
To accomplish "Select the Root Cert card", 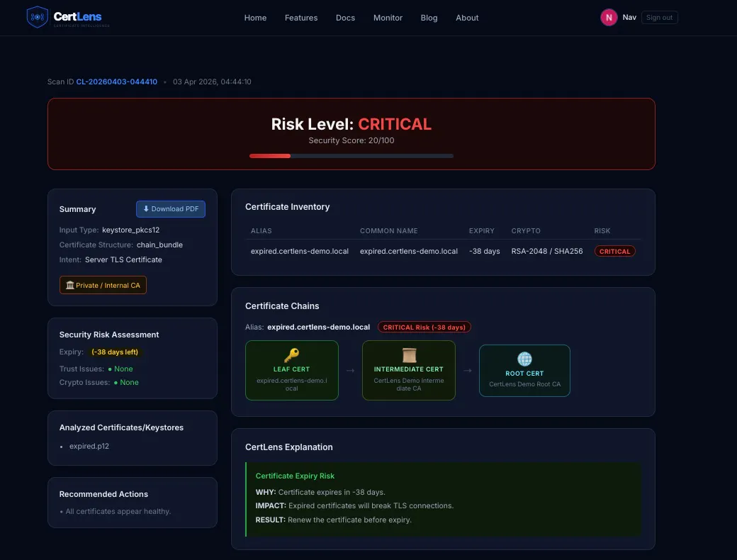I will coord(524,371).
